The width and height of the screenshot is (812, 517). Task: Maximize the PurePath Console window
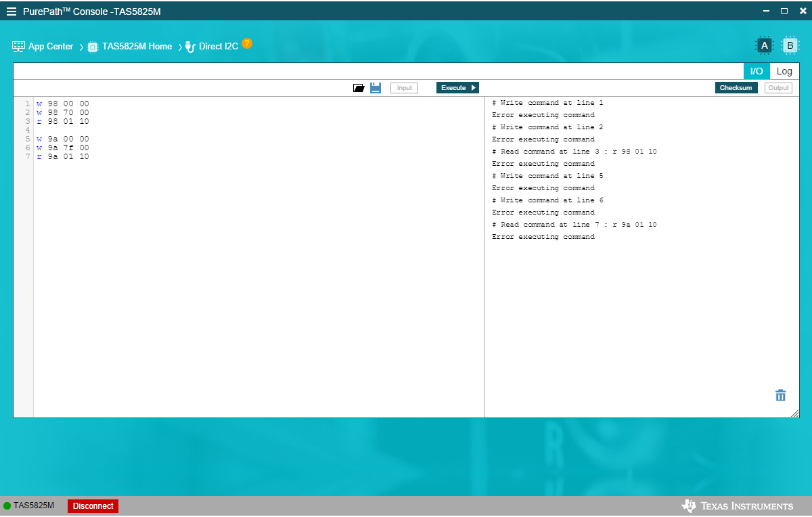point(784,11)
